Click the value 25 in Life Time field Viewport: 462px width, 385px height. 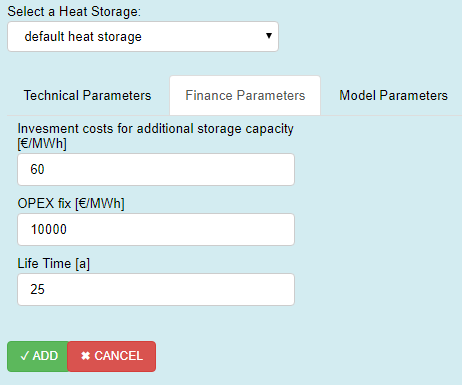point(37,289)
